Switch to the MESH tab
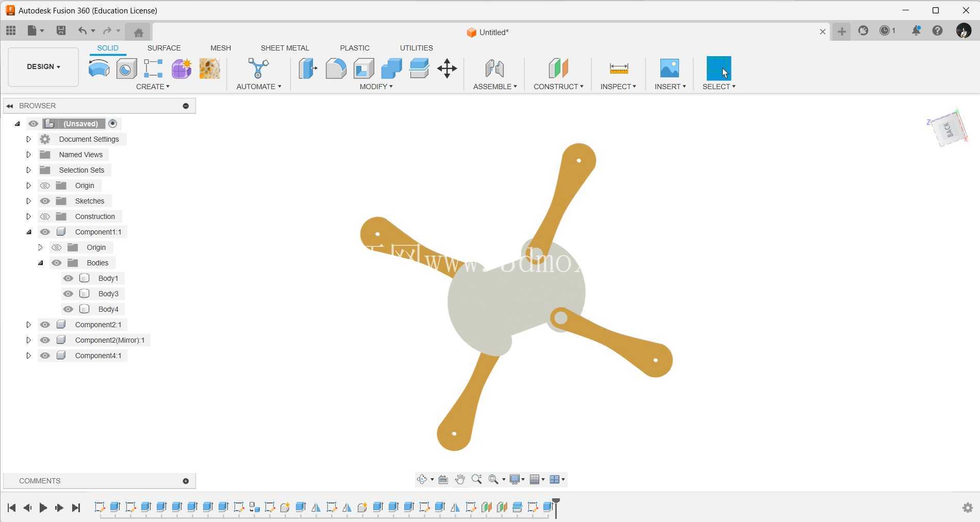The image size is (980, 522). [x=221, y=48]
